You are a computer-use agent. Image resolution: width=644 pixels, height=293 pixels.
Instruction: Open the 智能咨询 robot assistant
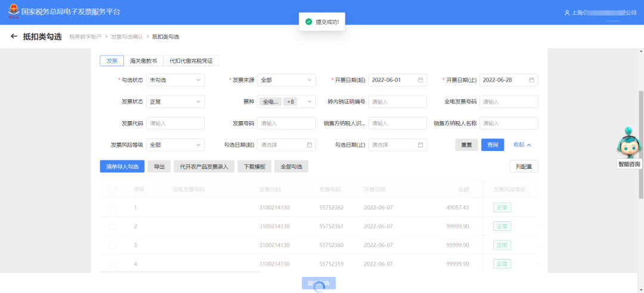(x=628, y=147)
